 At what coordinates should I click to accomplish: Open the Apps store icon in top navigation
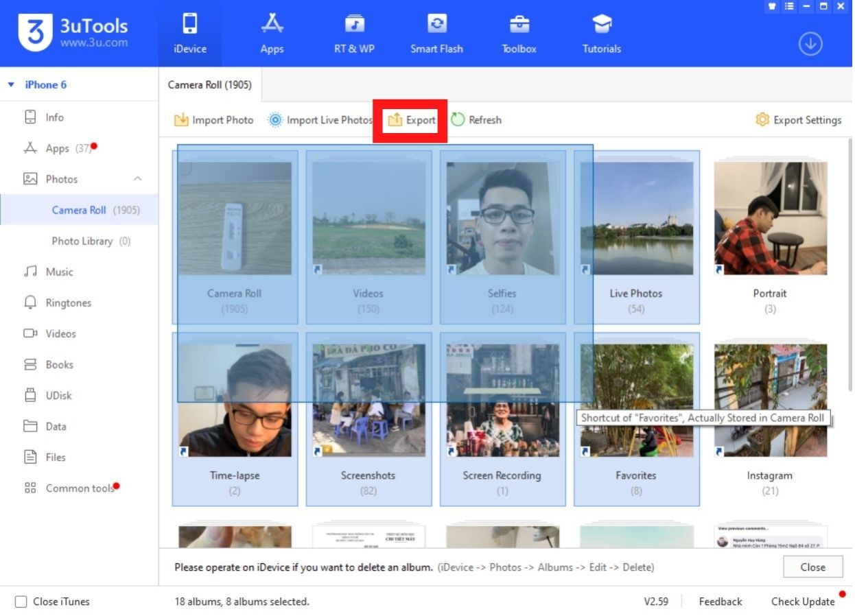(x=272, y=34)
